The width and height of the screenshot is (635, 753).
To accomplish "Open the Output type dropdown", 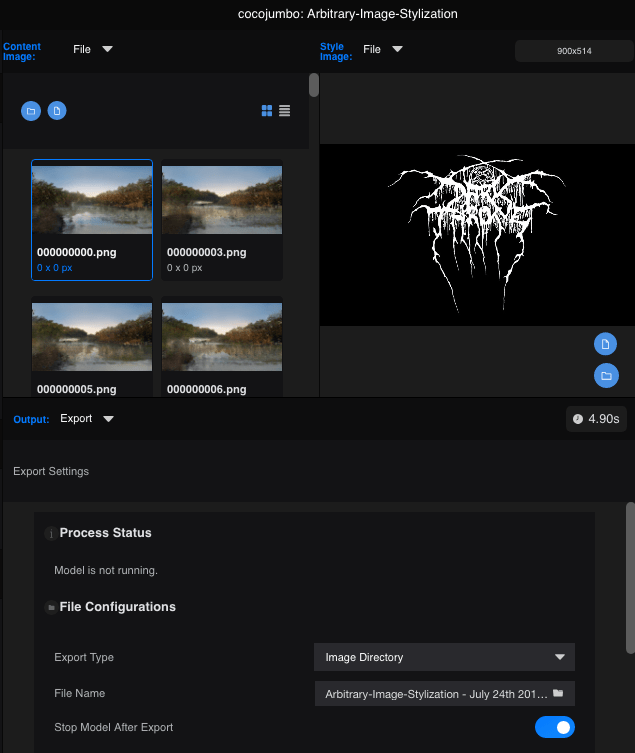I will tap(88, 419).
